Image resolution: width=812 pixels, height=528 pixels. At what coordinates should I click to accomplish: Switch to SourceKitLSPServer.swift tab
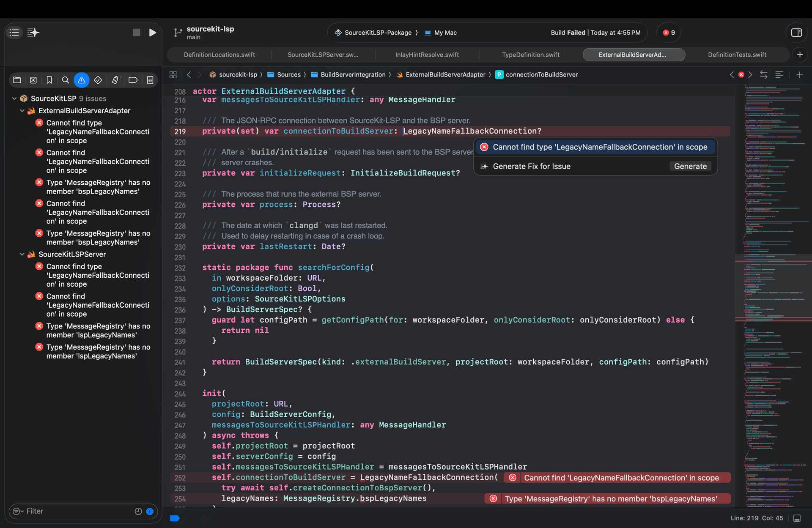click(x=323, y=55)
